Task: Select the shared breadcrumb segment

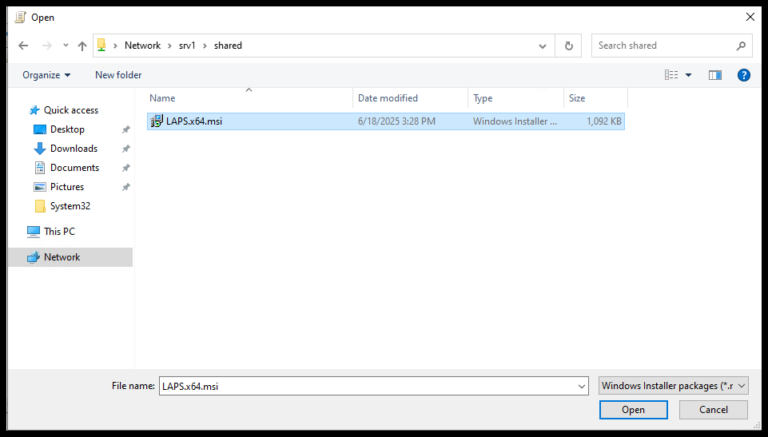Action: click(228, 46)
